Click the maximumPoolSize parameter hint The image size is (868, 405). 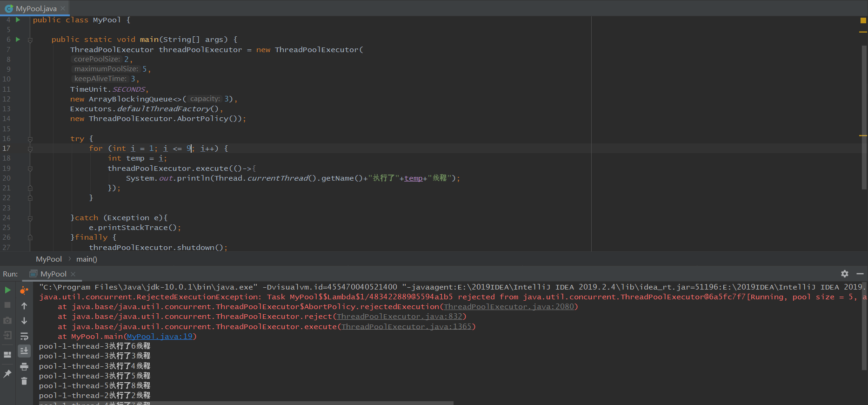point(106,69)
